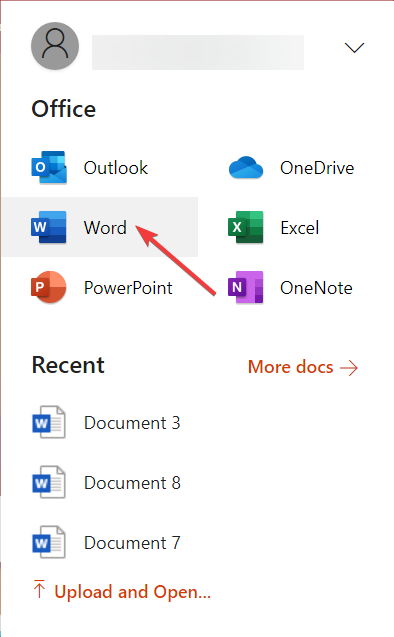
Task: Choose the Excel label text
Action: (300, 228)
